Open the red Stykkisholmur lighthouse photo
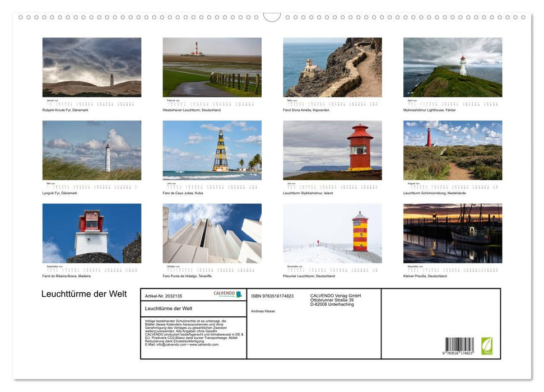Image resolution: width=544 pixels, height=392 pixels. coord(332,150)
